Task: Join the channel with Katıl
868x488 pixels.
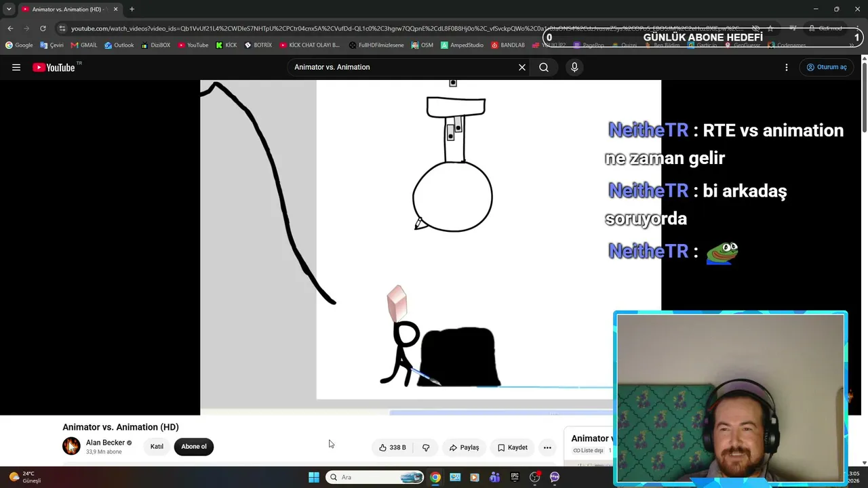Action: click(x=157, y=447)
